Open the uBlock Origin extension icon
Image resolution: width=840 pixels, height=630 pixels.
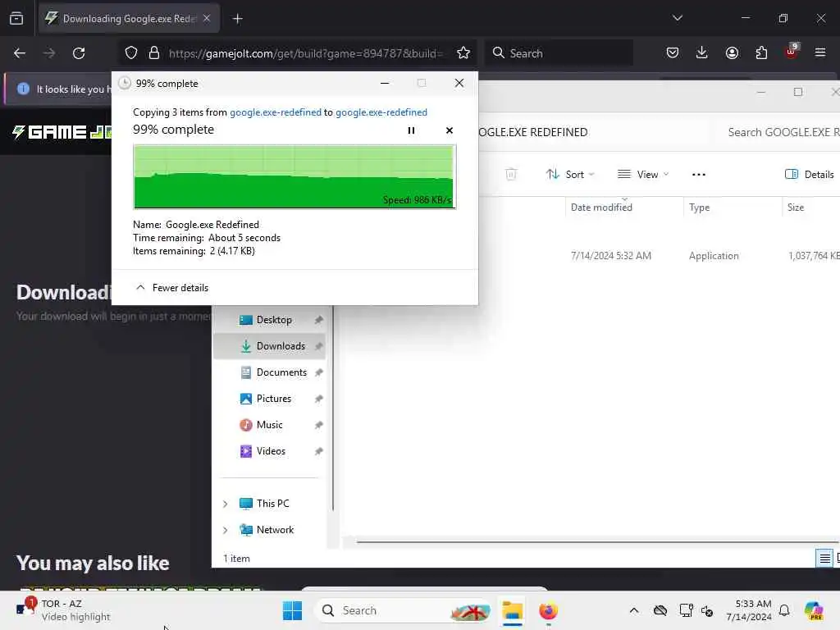(792, 52)
